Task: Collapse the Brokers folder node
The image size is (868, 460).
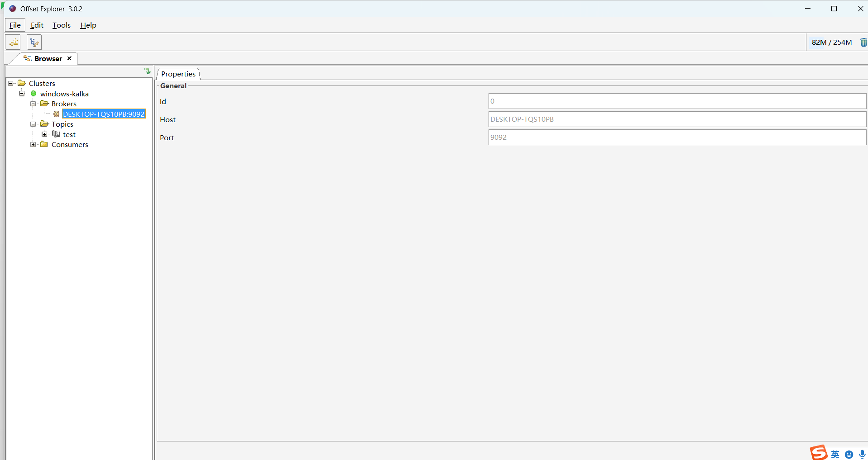Action: point(33,104)
